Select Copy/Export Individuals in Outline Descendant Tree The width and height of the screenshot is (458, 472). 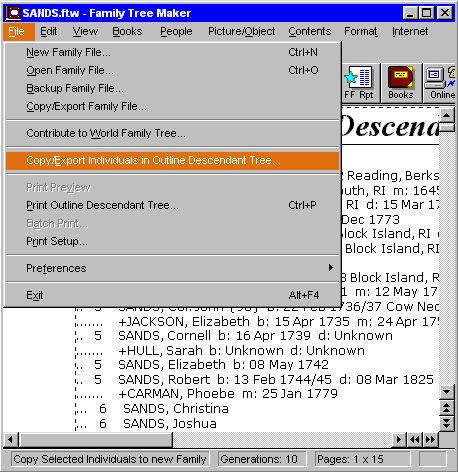tap(172, 160)
